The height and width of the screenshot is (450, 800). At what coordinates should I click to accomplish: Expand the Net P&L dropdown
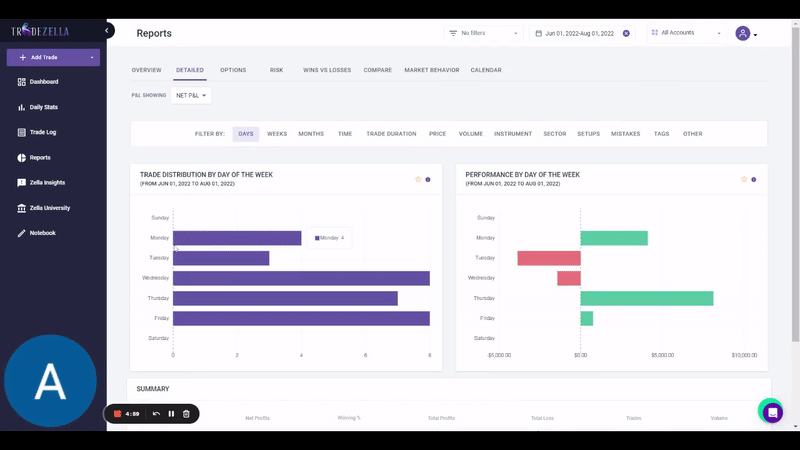(x=191, y=96)
